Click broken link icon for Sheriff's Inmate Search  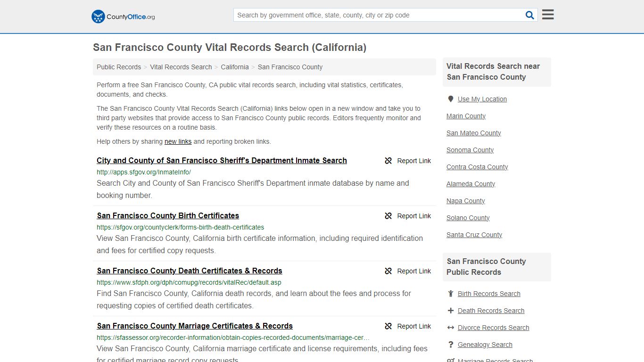pyautogui.click(x=388, y=161)
